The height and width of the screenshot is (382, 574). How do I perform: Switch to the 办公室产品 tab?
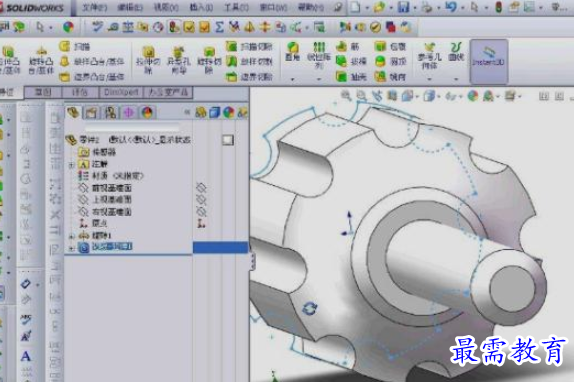[x=168, y=92]
